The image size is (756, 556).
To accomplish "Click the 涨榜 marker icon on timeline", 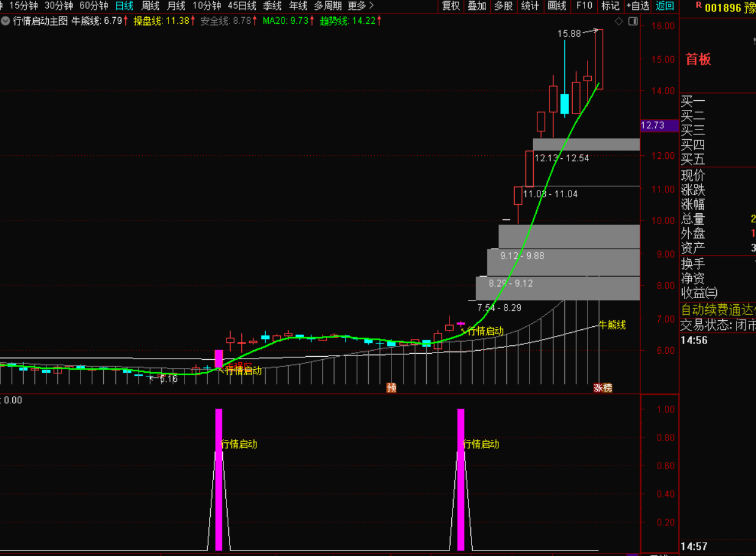I will [602, 387].
